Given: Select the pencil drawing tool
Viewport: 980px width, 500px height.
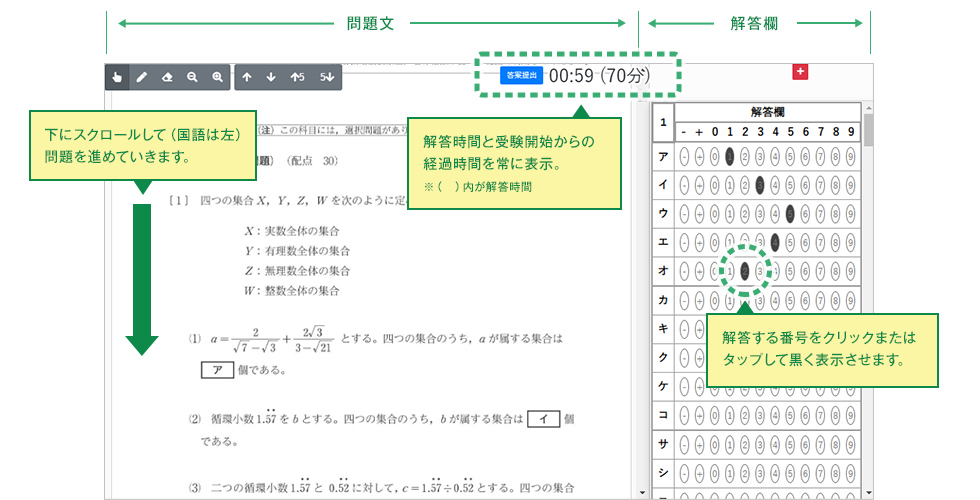Looking at the screenshot, I should [142, 78].
